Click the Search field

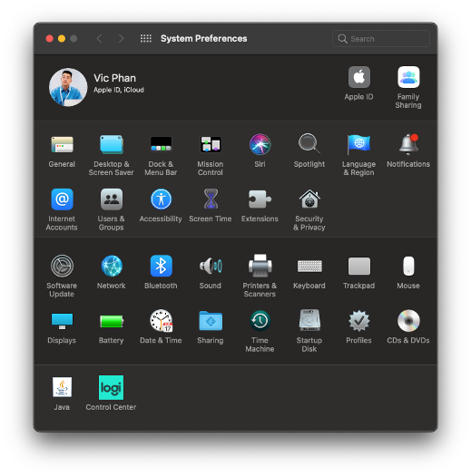[381, 39]
